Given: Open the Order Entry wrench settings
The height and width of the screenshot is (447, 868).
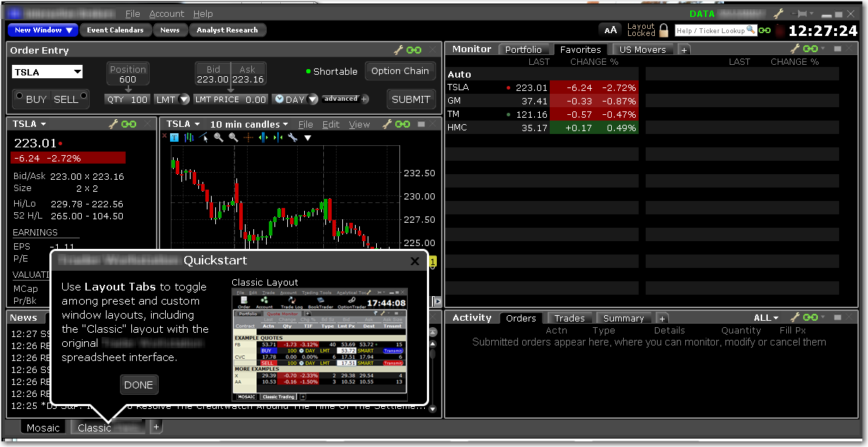Looking at the screenshot, I should pyautogui.click(x=398, y=50).
